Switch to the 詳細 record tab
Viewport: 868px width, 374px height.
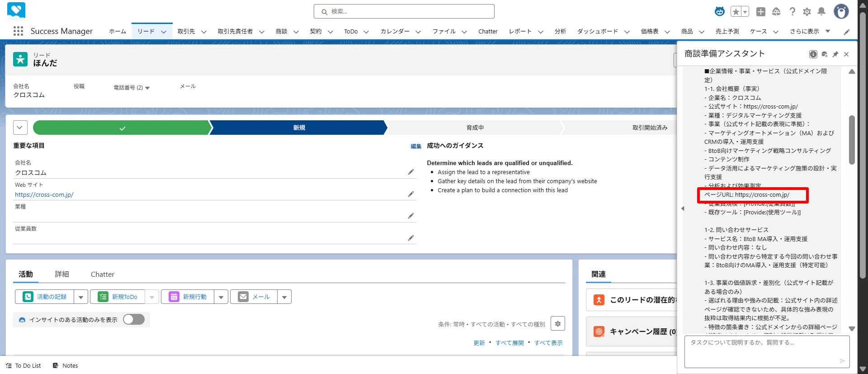click(x=62, y=274)
